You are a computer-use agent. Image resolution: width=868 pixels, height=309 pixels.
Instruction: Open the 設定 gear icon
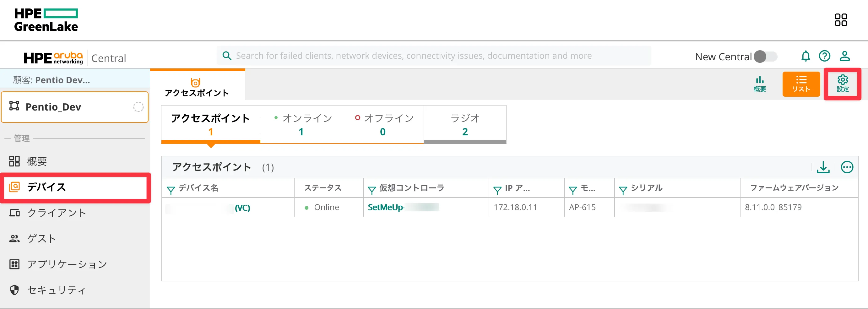tap(842, 84)
